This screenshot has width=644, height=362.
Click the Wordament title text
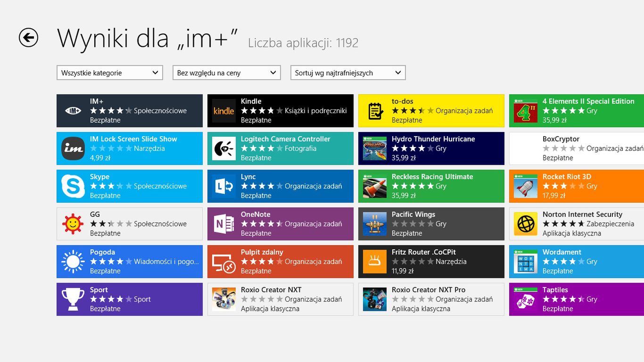coord(562,252)
